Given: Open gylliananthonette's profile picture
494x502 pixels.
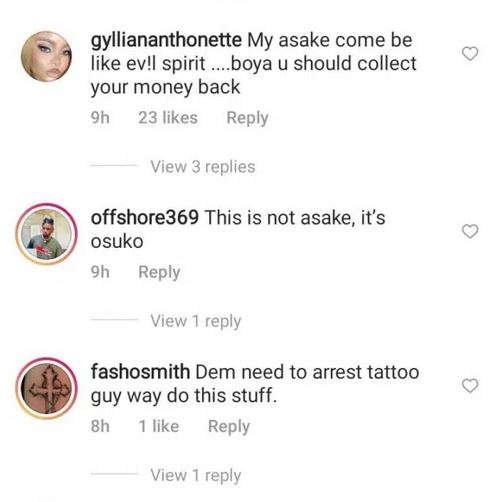Looking at the screenshot, I should coord(46,56).
